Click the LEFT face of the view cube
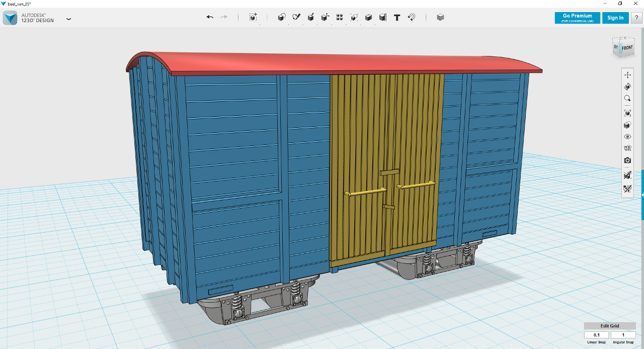The width and height of the screenshot is (644, 349). pyautogui.click(x=616, y=47)
